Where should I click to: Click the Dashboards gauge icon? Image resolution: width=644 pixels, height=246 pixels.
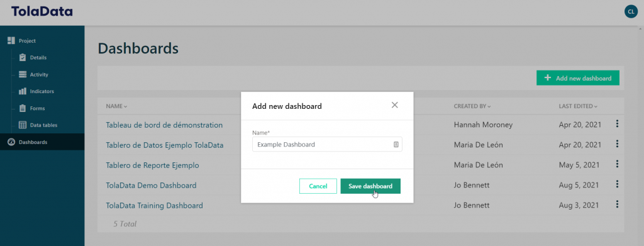11,142
